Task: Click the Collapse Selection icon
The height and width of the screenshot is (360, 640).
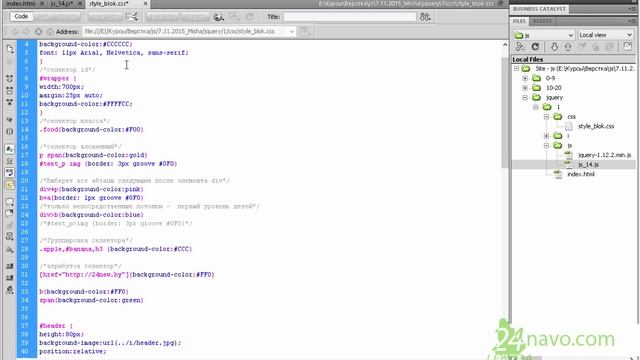Action: coord(10,90)
